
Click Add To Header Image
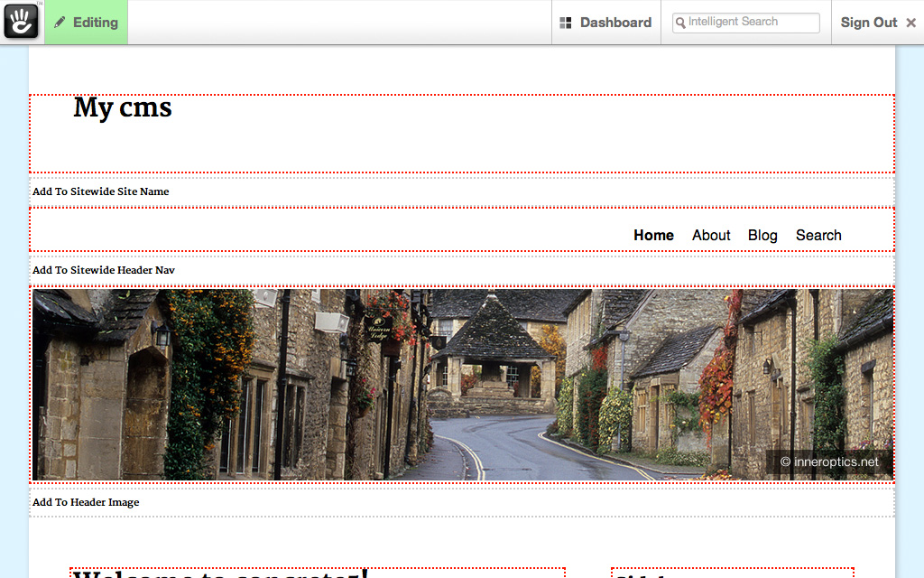(x=86, y=502)
